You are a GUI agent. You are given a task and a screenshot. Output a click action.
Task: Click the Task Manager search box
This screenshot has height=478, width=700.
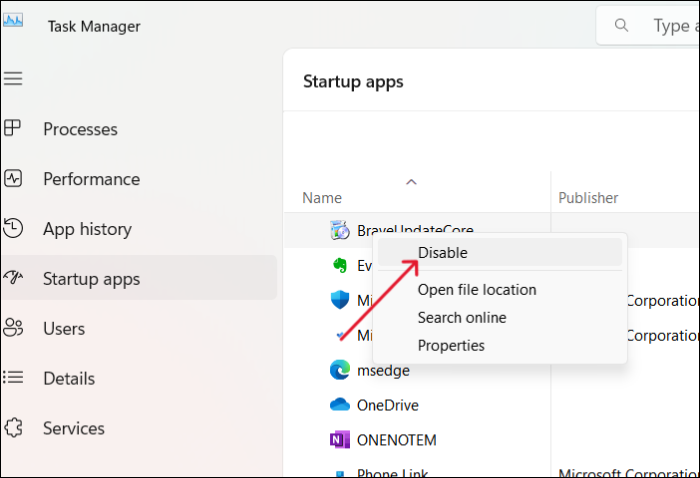point(660,26)
